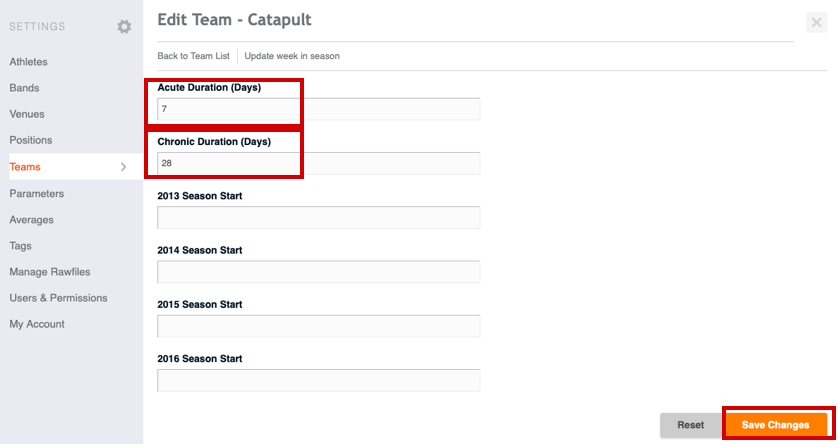Open Parameters settings
839x445 pixels.
[36, 194]
